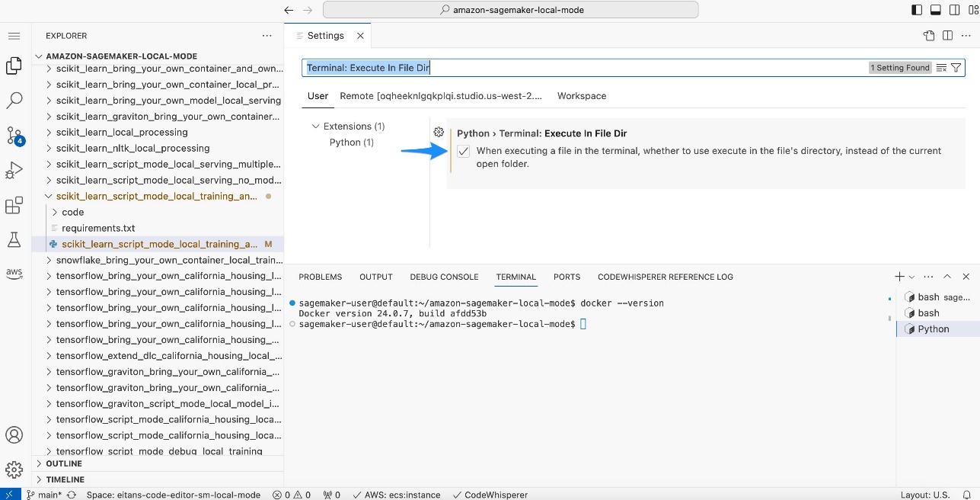This screenshot has width=980, height=500.
Task: Expand snowflake_bring_your_own_container folder
Action: pos(157,260)
